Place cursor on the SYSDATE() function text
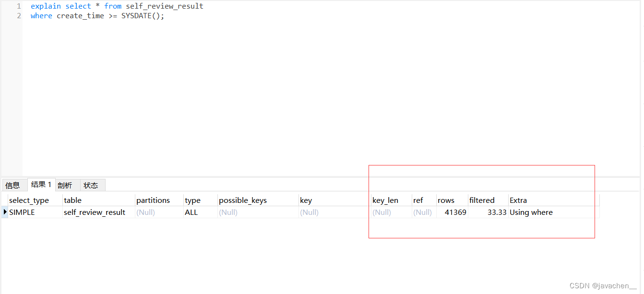The image size is (644, 294). 140,15
